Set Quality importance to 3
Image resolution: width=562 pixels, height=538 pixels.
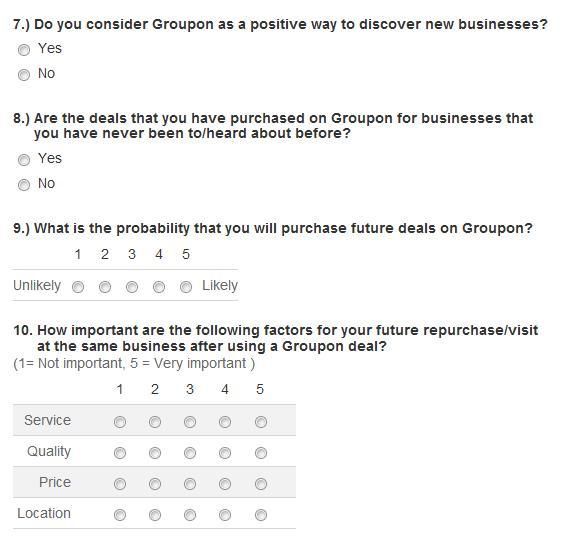190,453
